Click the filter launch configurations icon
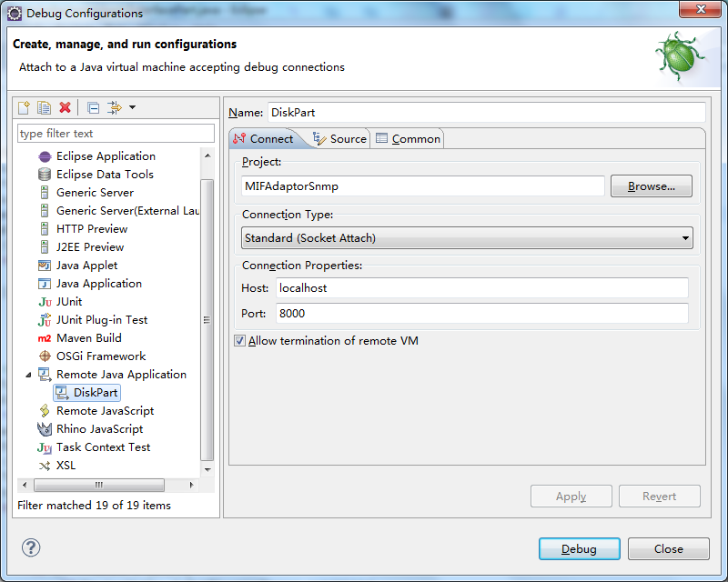The width and height of the screenshot is (728, 582). tap(115, 107)
